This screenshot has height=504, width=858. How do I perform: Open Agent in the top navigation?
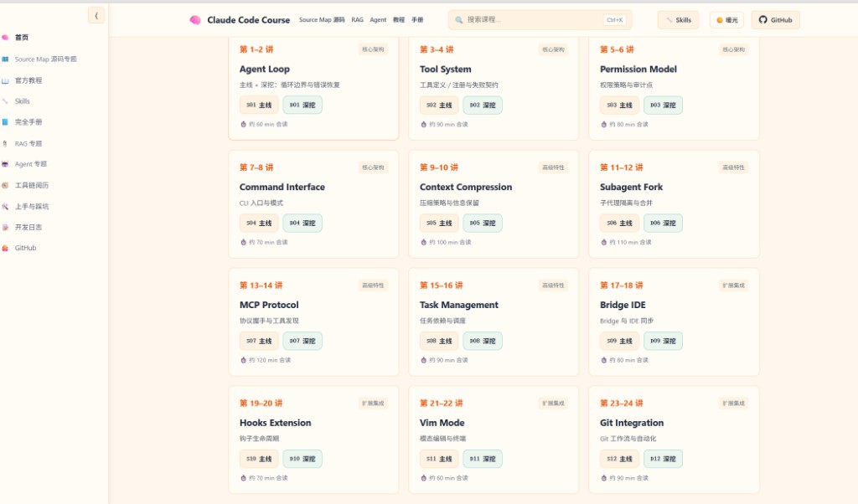378,20
